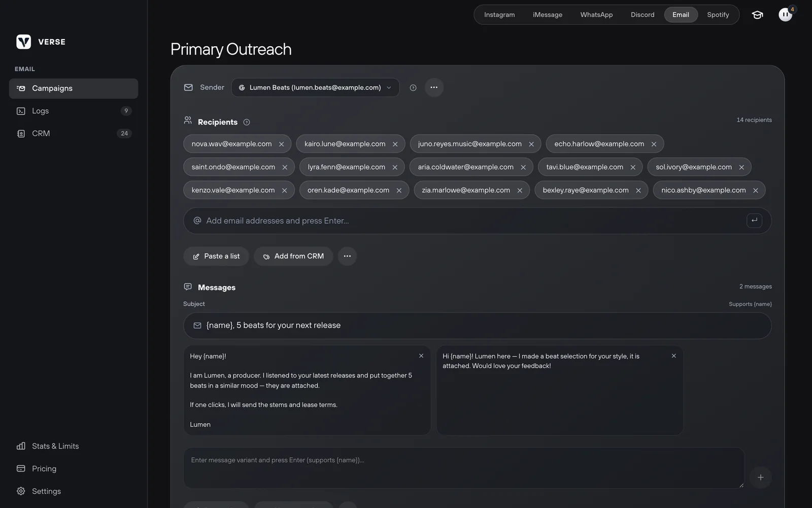
Task: Click the Recipients info question icon
Action: tap(247, 122)
